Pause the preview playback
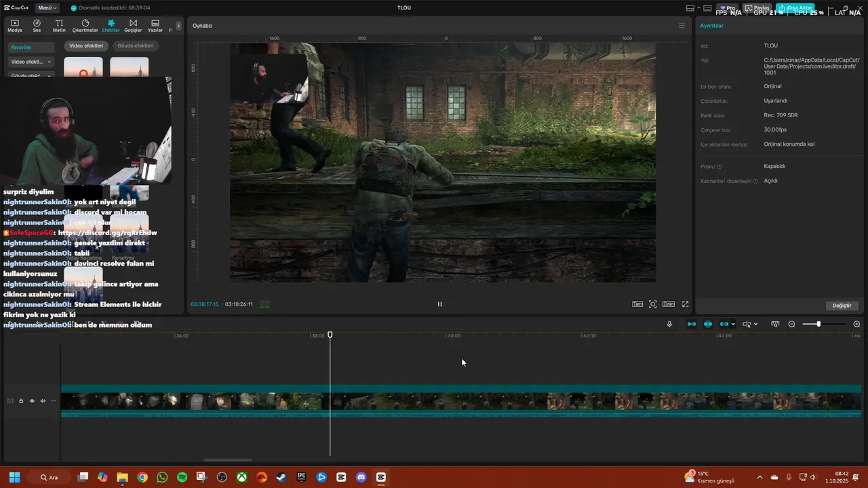This screenshot has height=488, width=868. click(439, 304)
